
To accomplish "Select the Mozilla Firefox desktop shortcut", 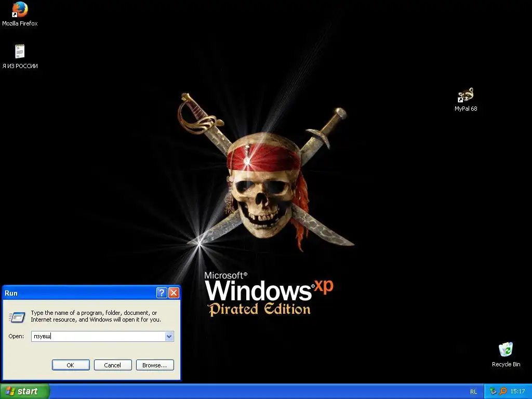I will pos(20,14).
